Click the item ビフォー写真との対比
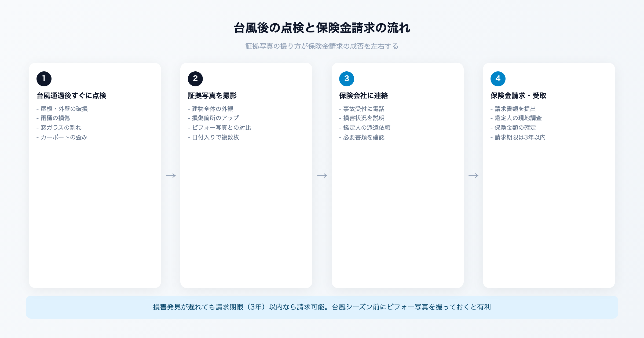 pos(219,128)
